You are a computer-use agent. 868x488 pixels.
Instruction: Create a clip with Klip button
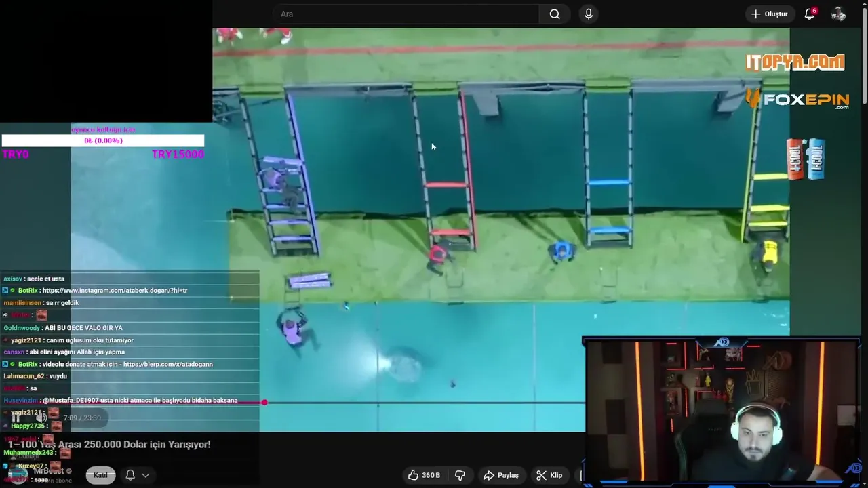[549, 475]
